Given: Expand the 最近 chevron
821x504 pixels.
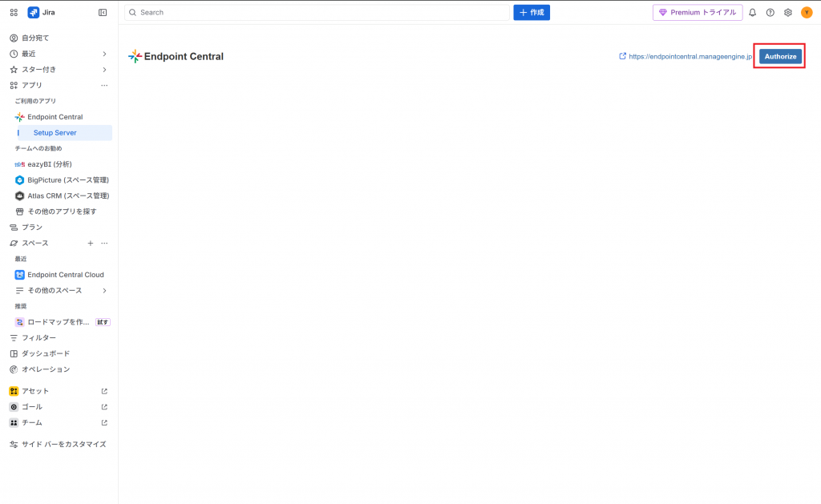Looking at the screenshot, I should coord(105,54).
